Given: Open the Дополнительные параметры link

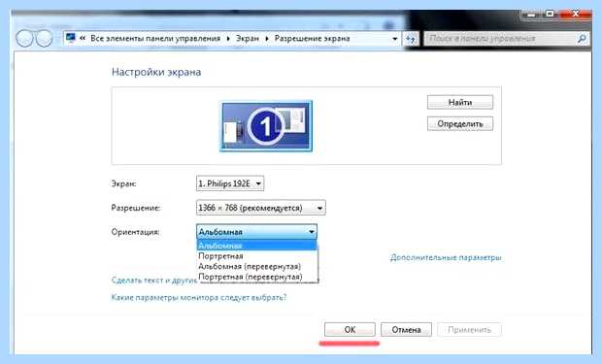Looking at the screenshot, I should click(446, 257).
